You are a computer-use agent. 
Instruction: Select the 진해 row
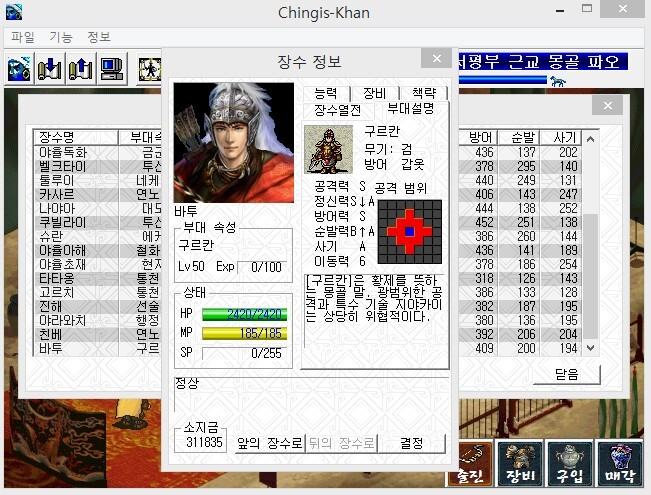(x=98, y=306)
